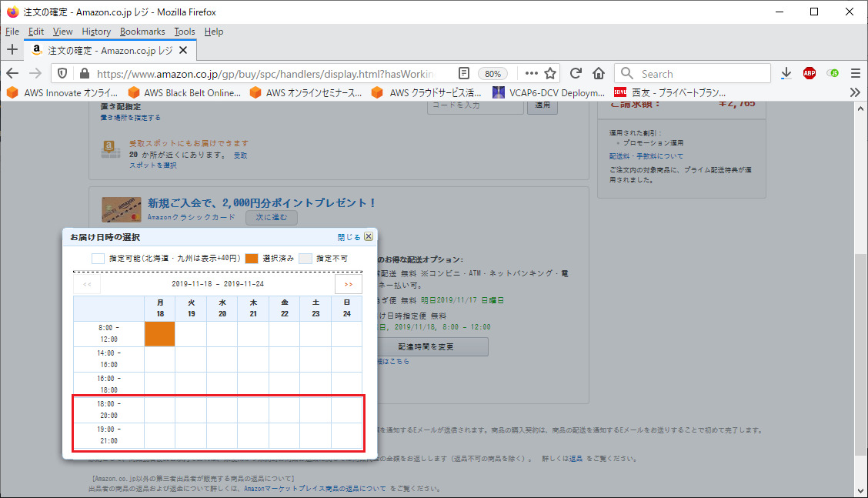
Task: Open new tab with plus icon
Action: point(12,50)
